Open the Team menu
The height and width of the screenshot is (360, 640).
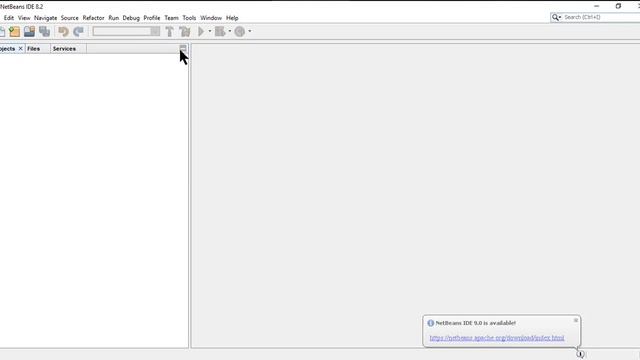(171, 18)
